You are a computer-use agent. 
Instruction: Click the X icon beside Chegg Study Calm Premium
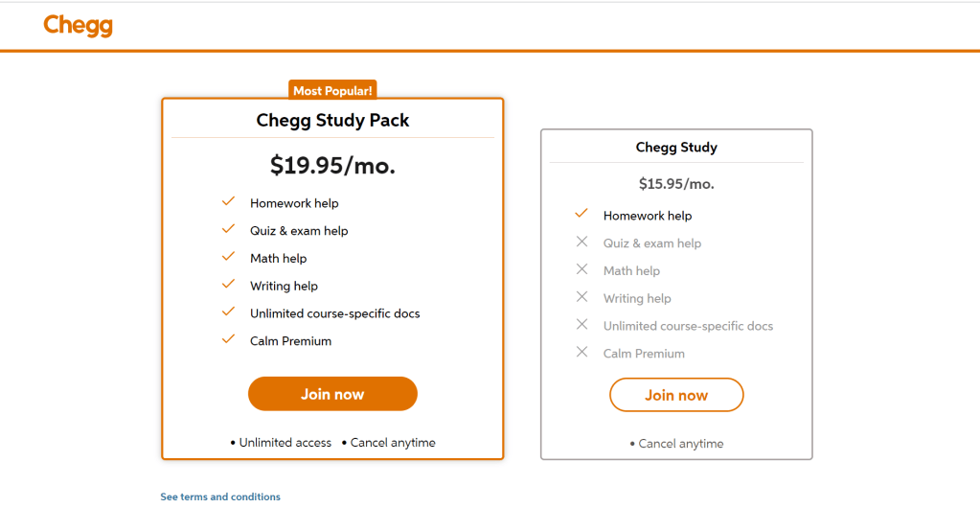coord(581,352)
